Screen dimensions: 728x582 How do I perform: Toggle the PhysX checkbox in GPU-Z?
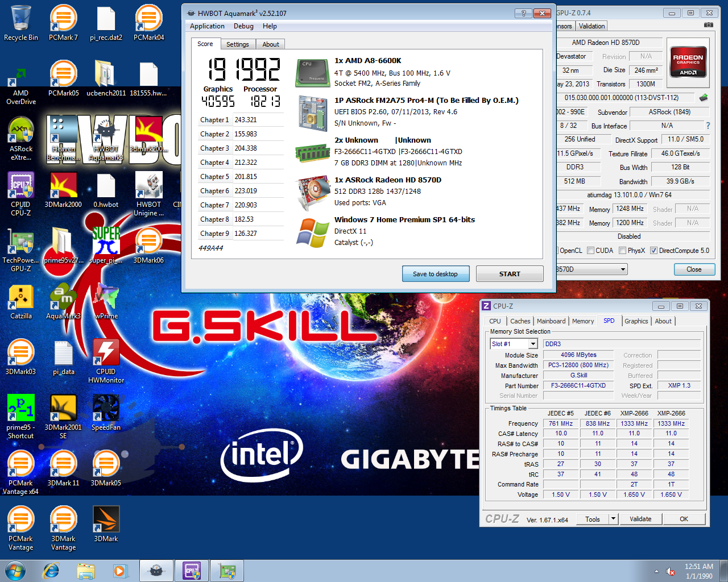click(622, 251)
